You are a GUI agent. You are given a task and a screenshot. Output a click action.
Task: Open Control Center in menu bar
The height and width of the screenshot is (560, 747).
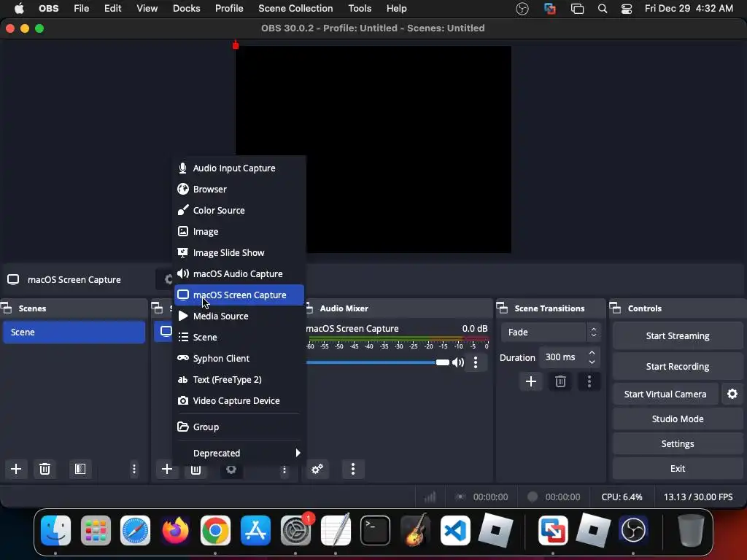(x=627, y=9)
